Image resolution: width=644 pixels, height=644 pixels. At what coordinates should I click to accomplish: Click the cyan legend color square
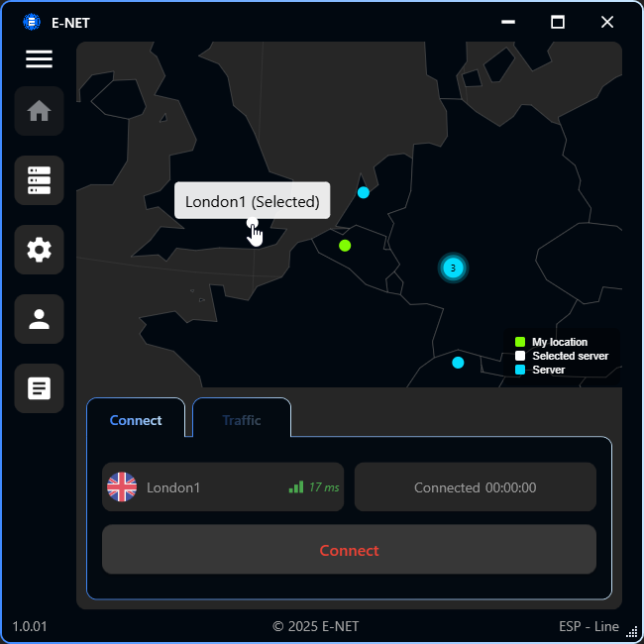(520, 370)
